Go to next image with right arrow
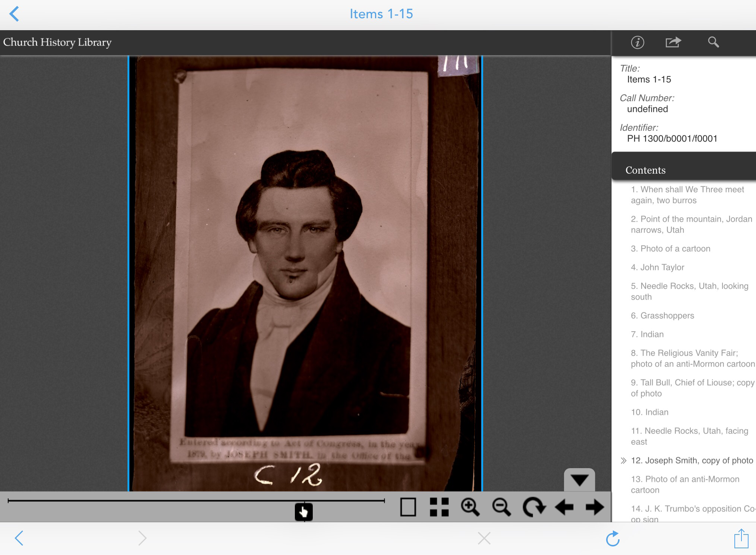Viewport: 756px width, 555px height. click(595, 507)
